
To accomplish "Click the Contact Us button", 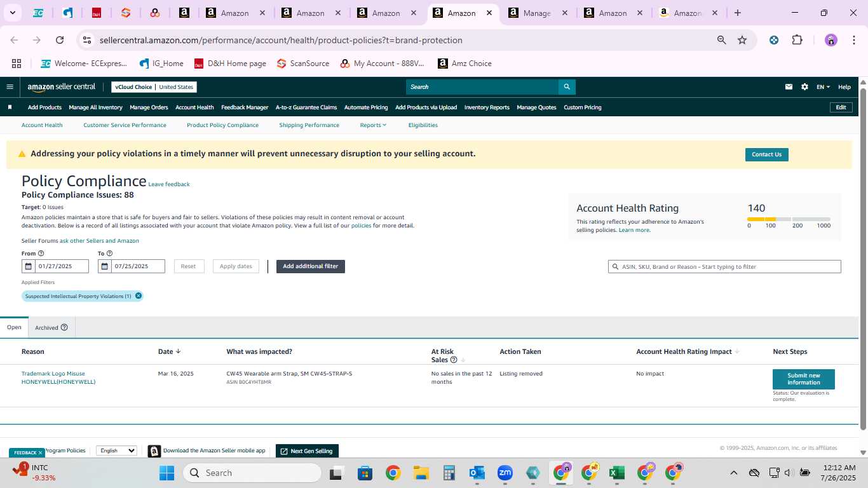I will tap(766, 154).
